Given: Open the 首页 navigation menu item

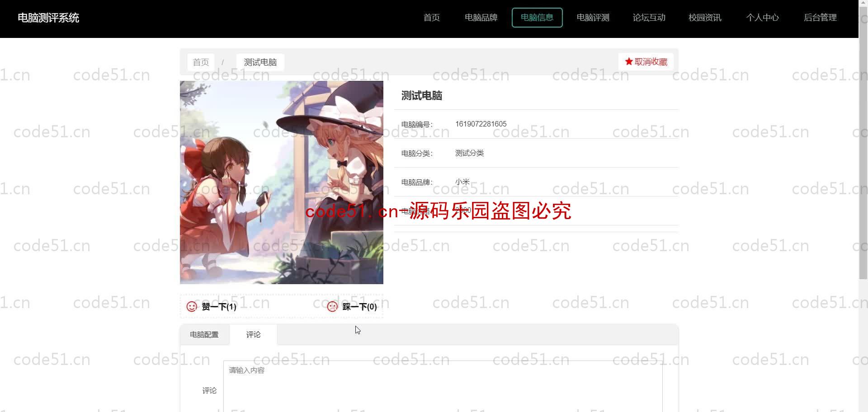Looking at the screenshot, I should 432,18.
